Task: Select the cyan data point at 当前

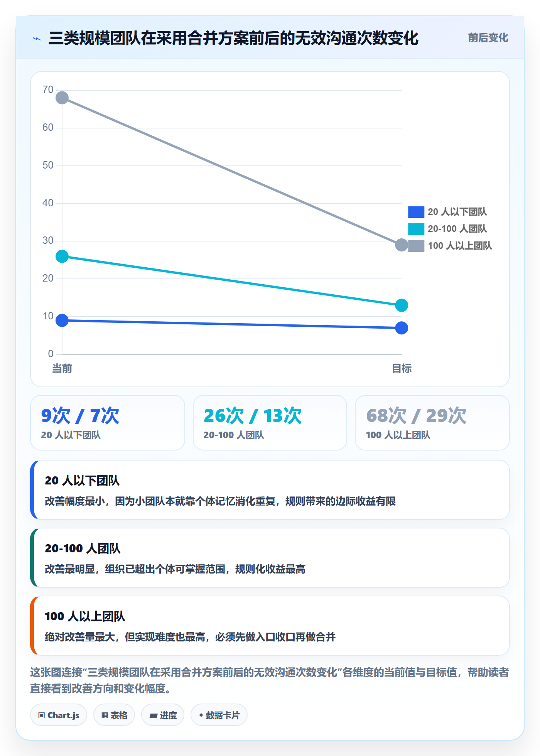Action: [62, 256]
